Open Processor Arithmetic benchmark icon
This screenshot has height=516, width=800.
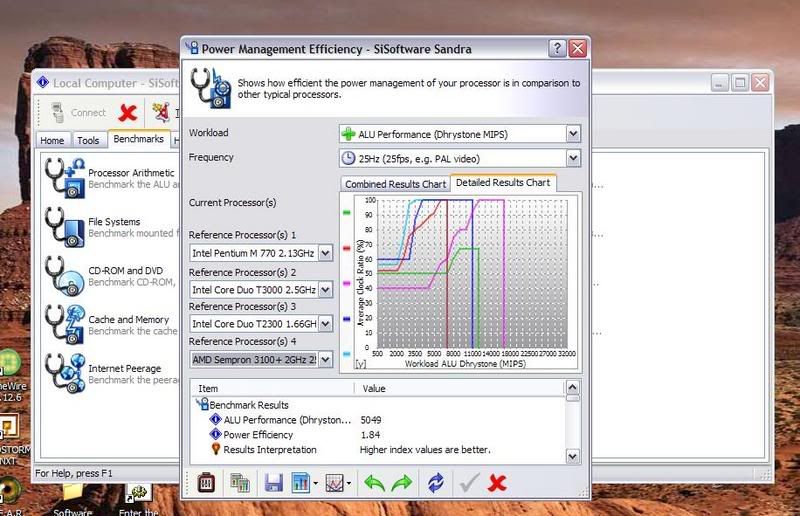64,178
